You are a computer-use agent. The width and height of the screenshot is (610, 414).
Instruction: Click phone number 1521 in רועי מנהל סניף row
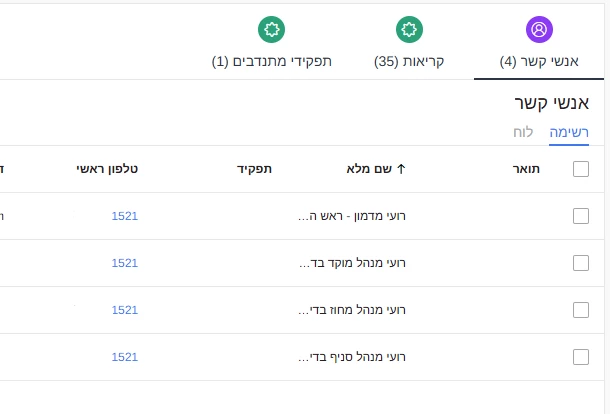[124, 357]
